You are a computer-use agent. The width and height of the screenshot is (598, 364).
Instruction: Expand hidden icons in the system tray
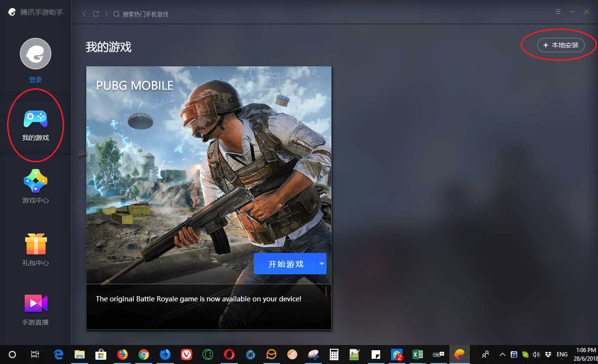[x=502, y=354]
